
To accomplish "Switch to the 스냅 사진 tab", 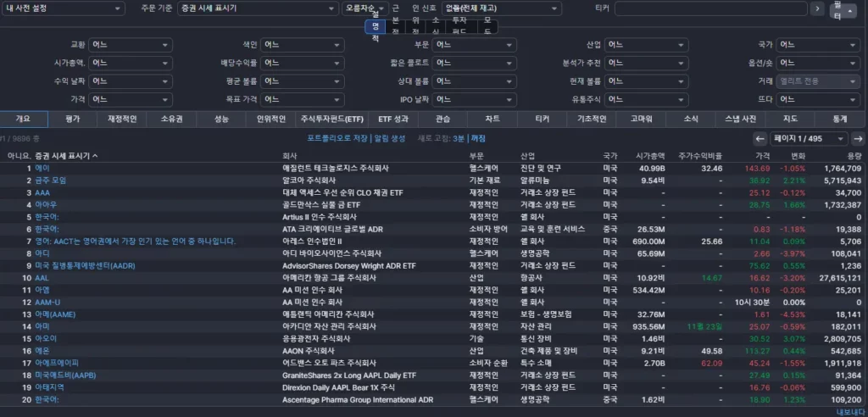I will click(741, 119).
